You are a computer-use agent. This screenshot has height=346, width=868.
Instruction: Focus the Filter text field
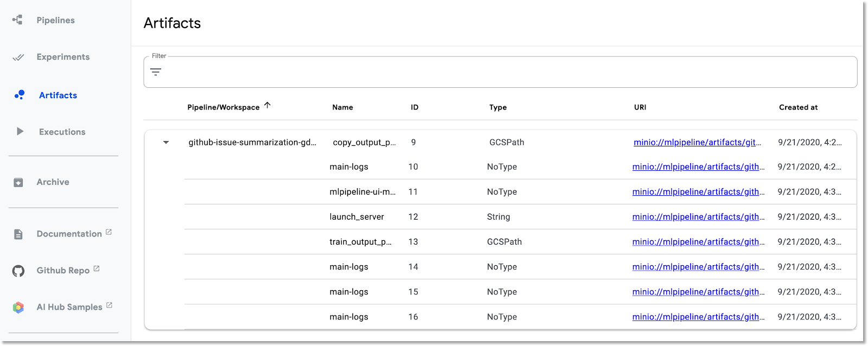pos(505,72)
